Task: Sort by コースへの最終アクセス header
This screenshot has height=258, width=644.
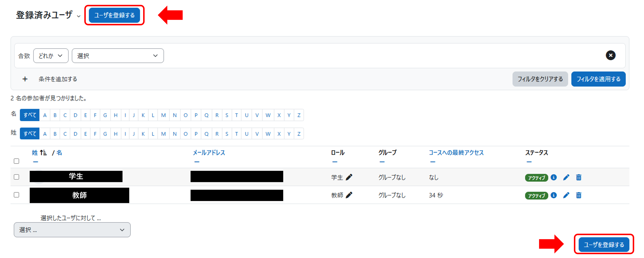Action: (x=456, y=153)
